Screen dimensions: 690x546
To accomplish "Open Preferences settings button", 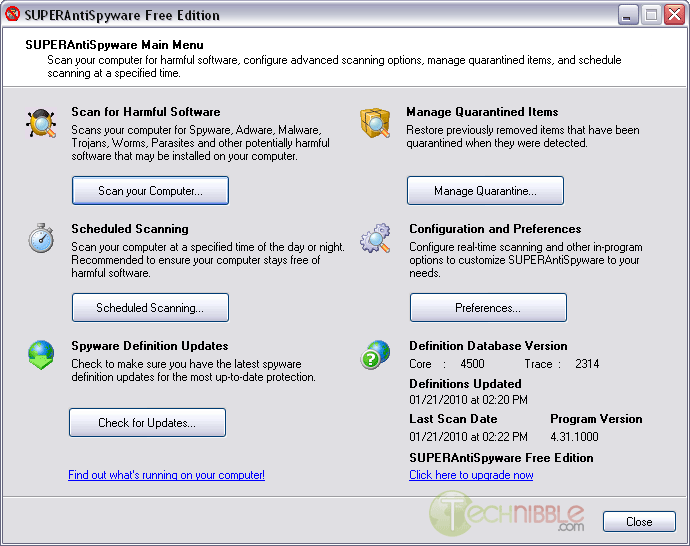I will point(488,308).
